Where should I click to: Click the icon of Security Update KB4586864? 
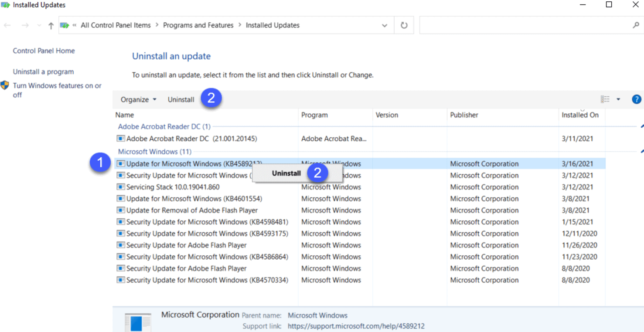pos(121,257)
